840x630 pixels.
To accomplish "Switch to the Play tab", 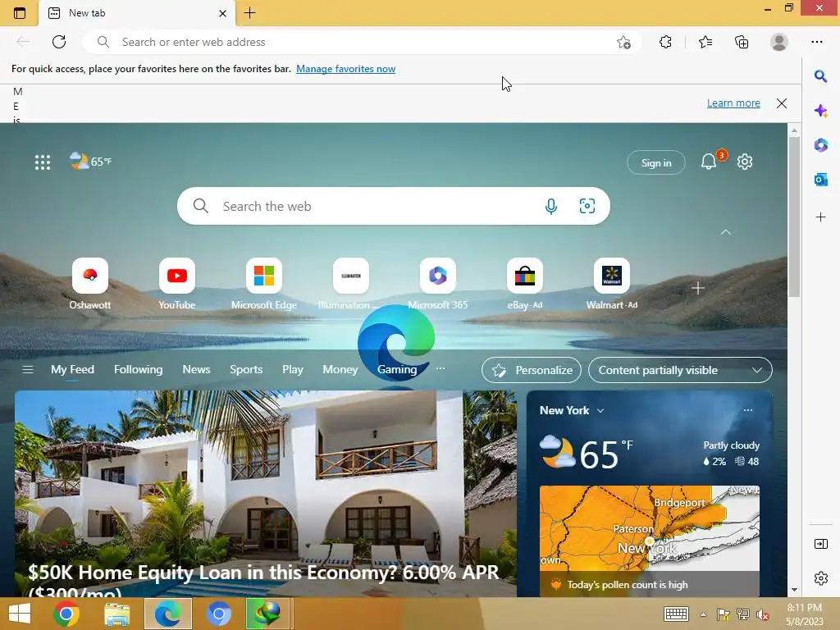I will (293, 370).
